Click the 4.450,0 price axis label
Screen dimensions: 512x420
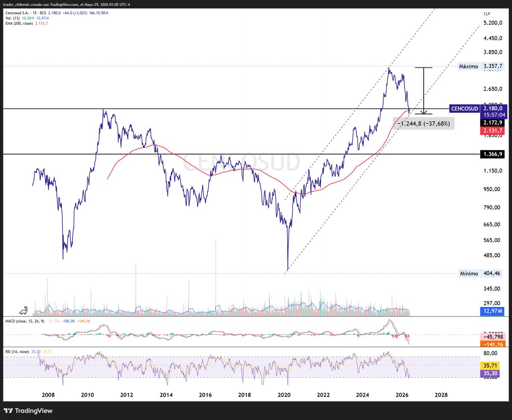tap(492, 38)
